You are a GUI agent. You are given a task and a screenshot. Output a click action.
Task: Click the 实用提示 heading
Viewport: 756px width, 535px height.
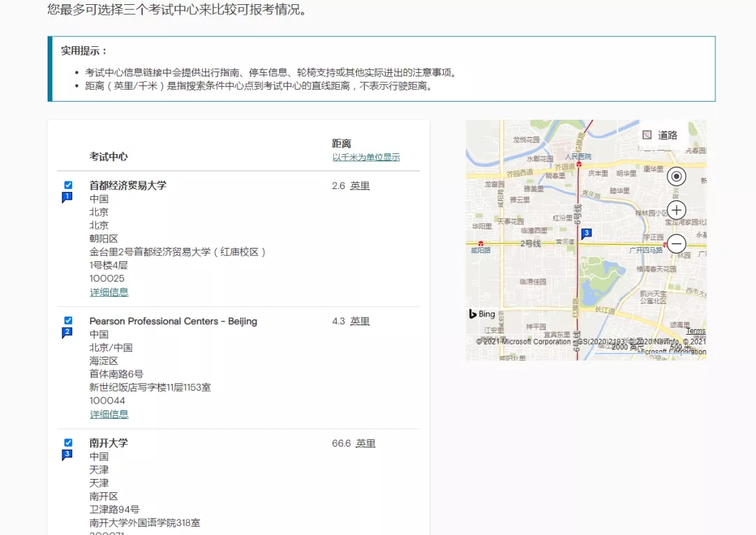pos(83,50)
